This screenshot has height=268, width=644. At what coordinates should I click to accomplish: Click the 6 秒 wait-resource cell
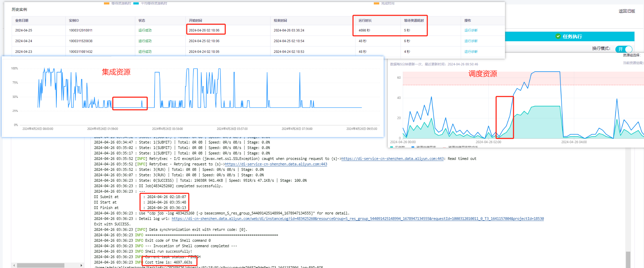[407, 41]
